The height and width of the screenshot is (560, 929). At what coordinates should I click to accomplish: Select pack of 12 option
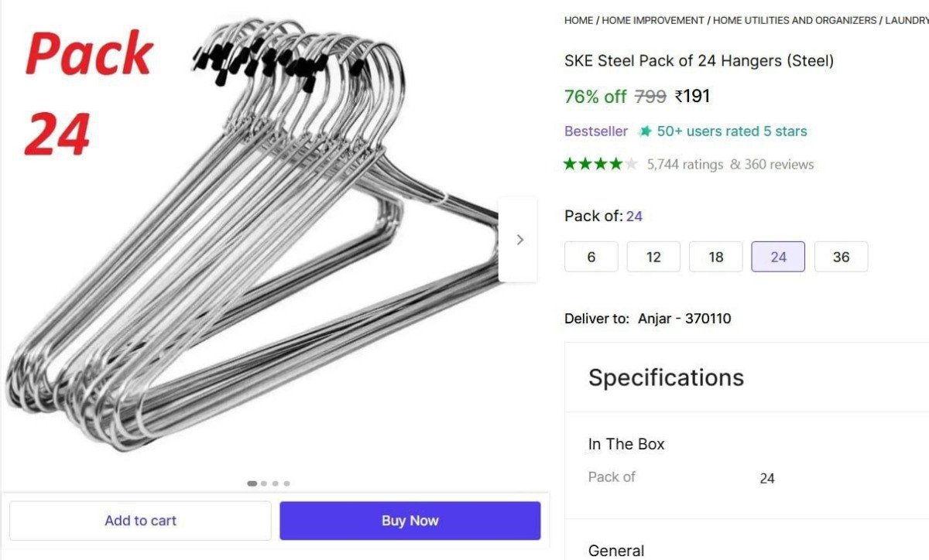653,257
